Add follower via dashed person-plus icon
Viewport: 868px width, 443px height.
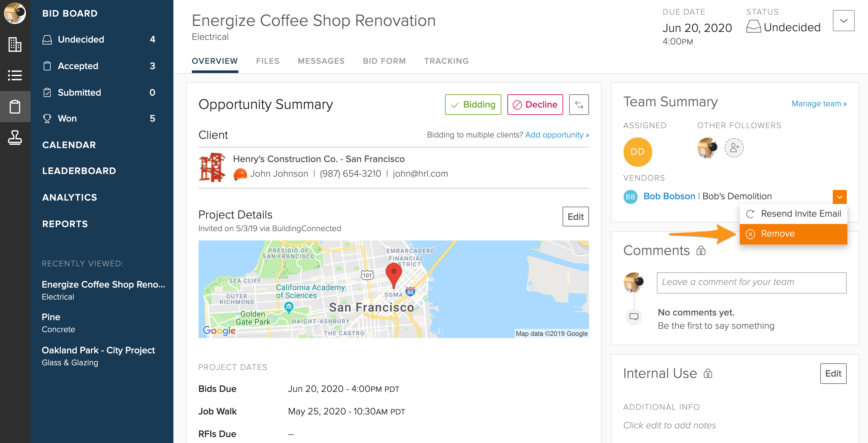[x=734, y=148]
